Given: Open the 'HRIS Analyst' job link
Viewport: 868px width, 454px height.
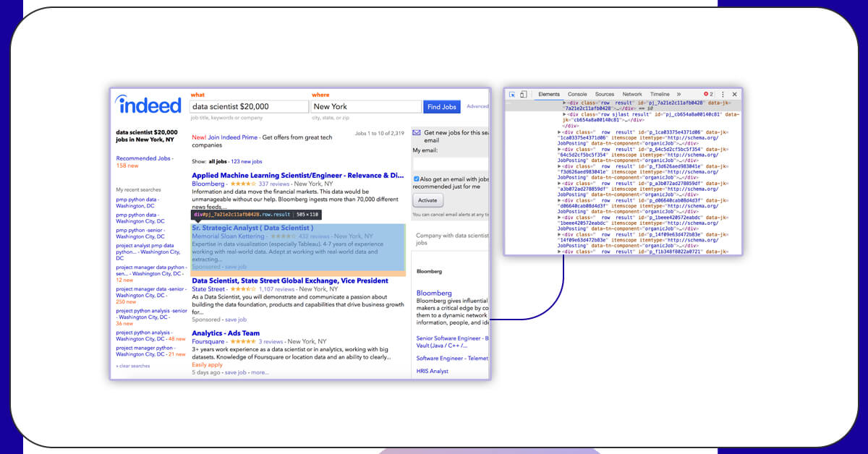Looking at the screenshot, I should 433,371.
